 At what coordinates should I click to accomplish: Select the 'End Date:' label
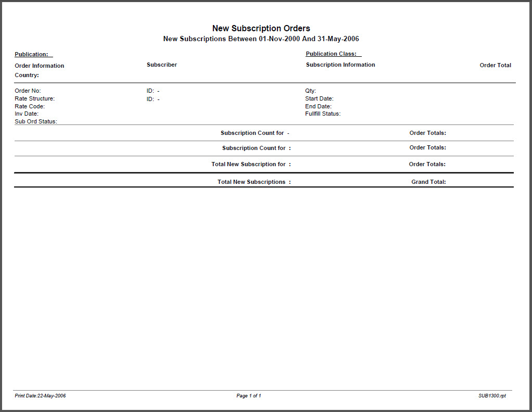point(318,107)
